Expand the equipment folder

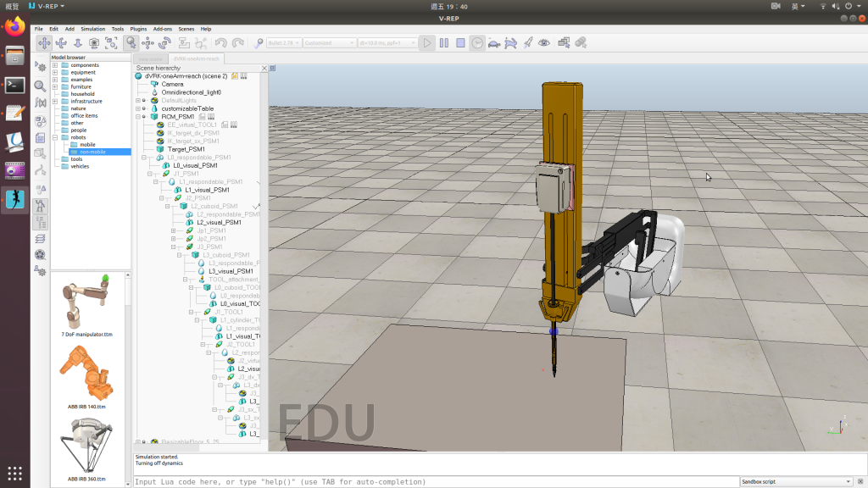coord(55,73)
